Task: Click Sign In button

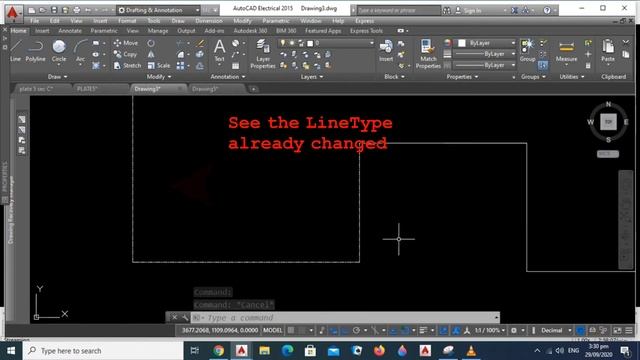Action: coord(469,10)
